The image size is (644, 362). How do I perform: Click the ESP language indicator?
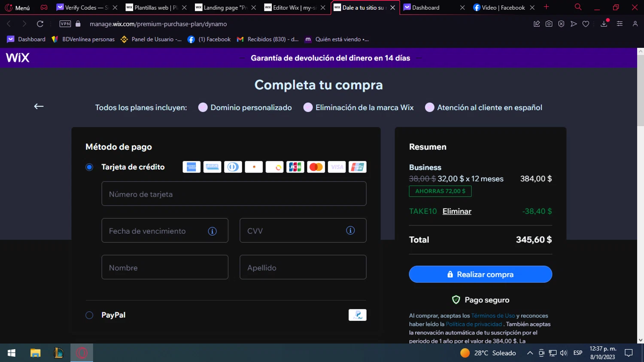(578, 353)
